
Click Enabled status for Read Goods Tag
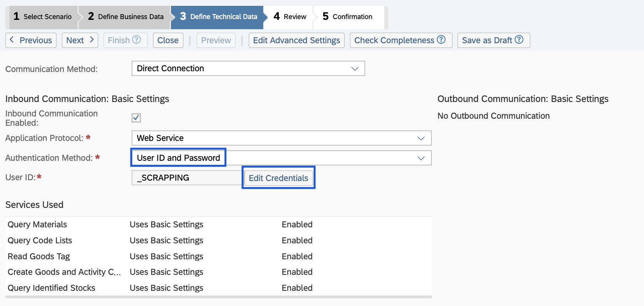297,257
